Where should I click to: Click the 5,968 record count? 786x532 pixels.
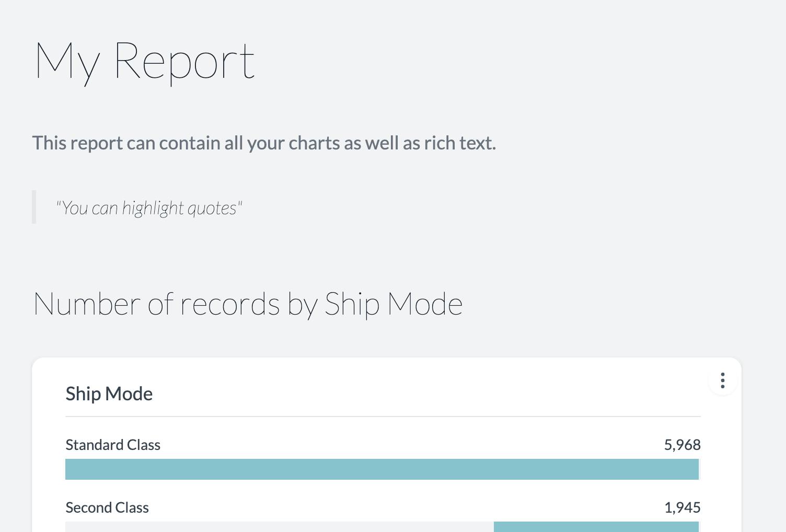pos(682,445)
